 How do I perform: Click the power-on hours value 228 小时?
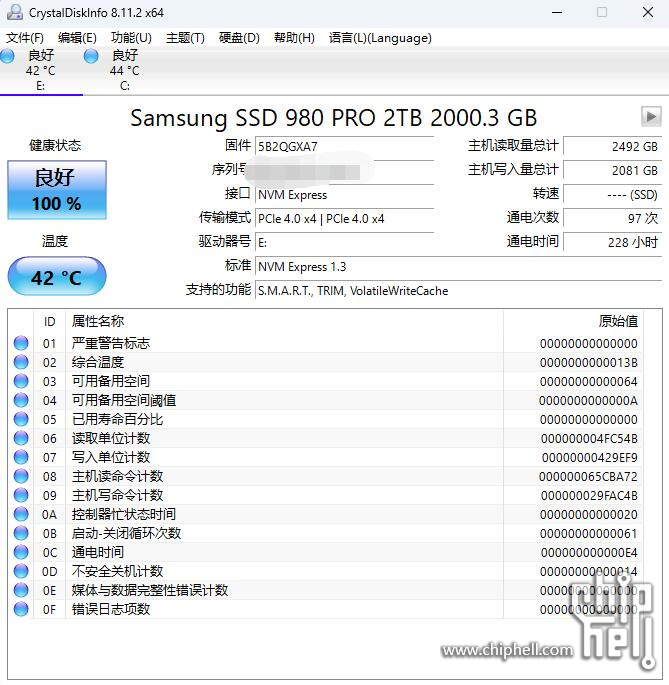pyautogui.click(x=612, y=242)
